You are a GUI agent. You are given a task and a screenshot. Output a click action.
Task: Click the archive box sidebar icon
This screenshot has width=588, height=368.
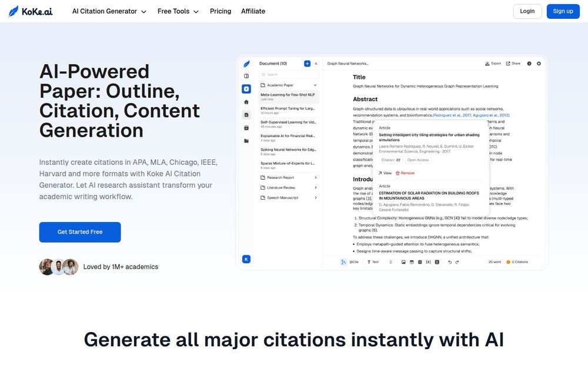(x=246, y=128)
